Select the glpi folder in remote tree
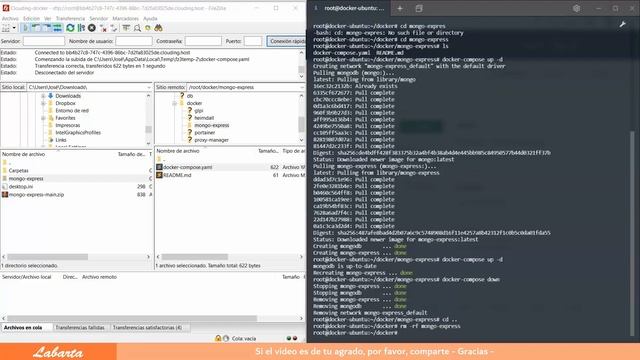The image size is (640, 360). (199, 111)
